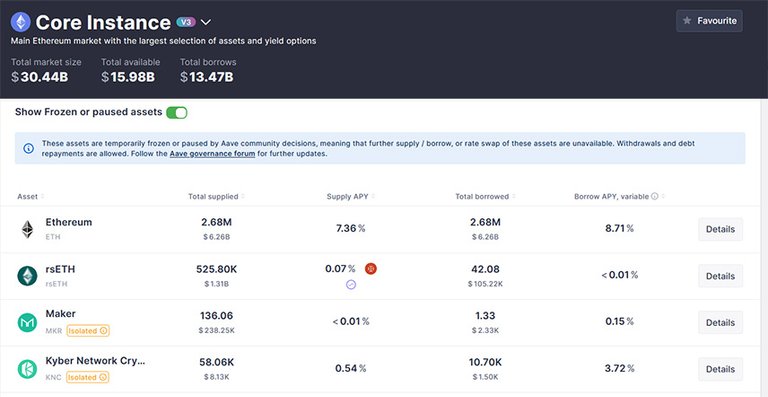
Task: Click rsETH total borrowed 42.08
Action: point(485,269)
